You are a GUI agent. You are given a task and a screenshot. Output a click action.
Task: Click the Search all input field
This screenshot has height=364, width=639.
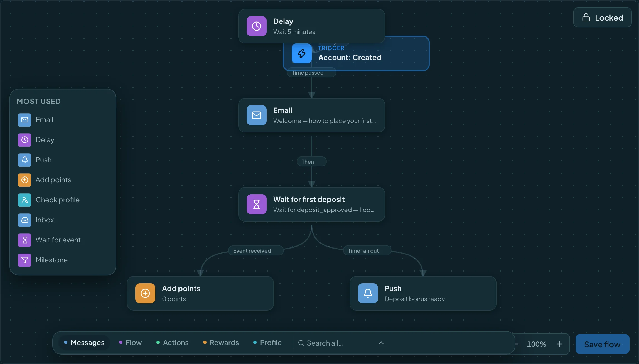pos(340,343)
